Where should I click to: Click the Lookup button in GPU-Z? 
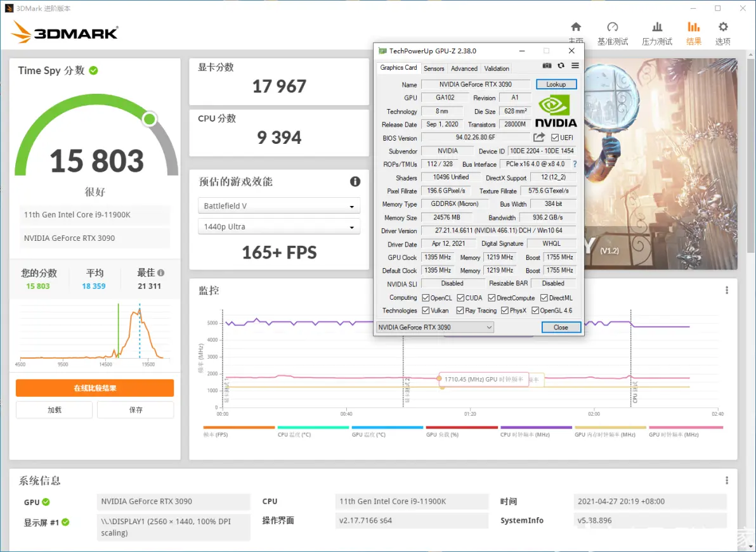tap(556, 84)
